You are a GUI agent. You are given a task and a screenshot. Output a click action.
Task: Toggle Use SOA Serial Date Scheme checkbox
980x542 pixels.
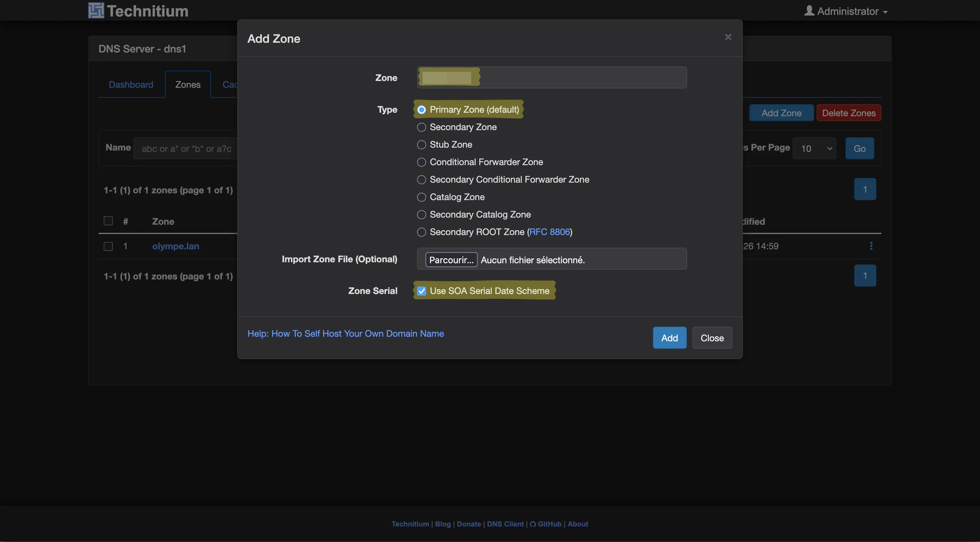click(421, 291)
